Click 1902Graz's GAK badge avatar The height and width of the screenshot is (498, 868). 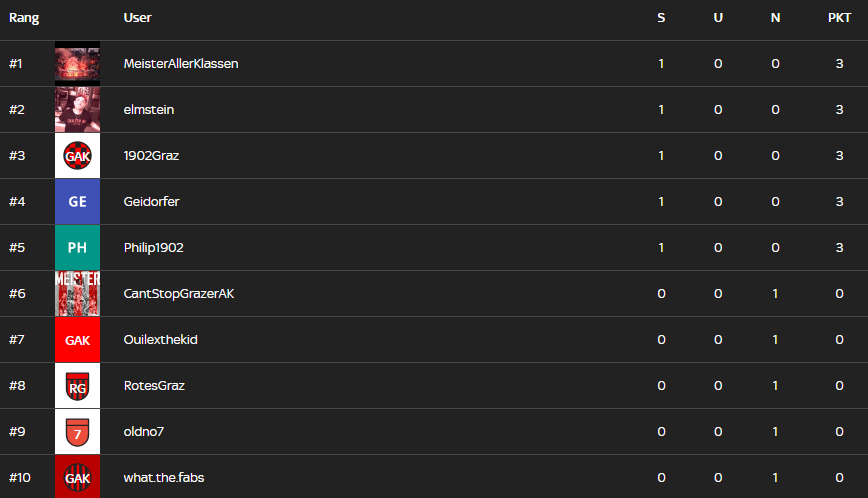[x=77, y=156]
